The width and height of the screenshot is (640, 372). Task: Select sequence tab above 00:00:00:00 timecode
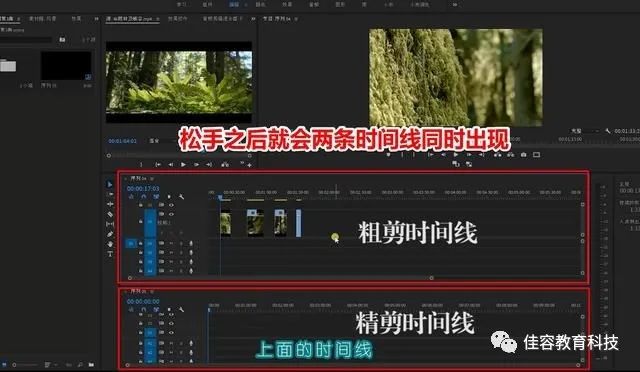pyautogui.click(x=138, y=291)
